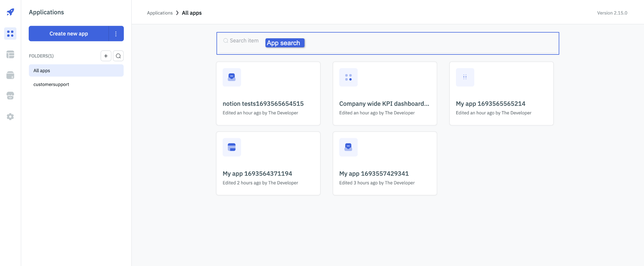Viewport: 644px width, 266px height.
Task: Select the All apps folder
Action: click(76, 71)
